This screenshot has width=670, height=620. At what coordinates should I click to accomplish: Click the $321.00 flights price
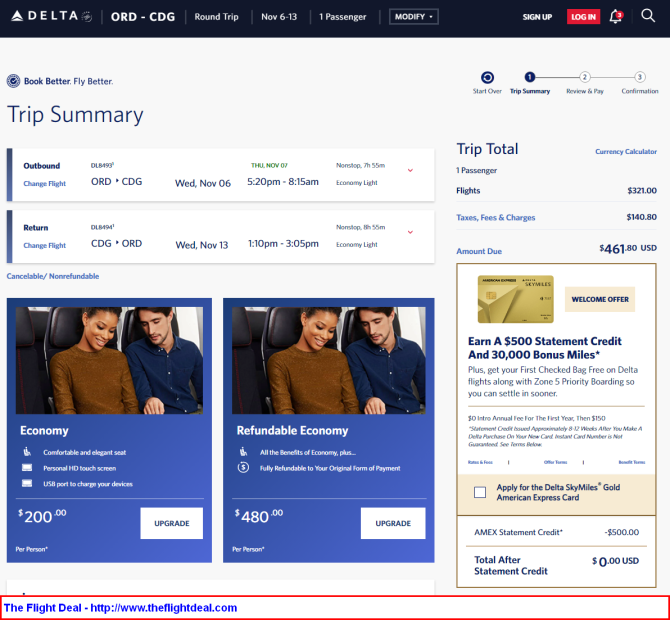642,191
